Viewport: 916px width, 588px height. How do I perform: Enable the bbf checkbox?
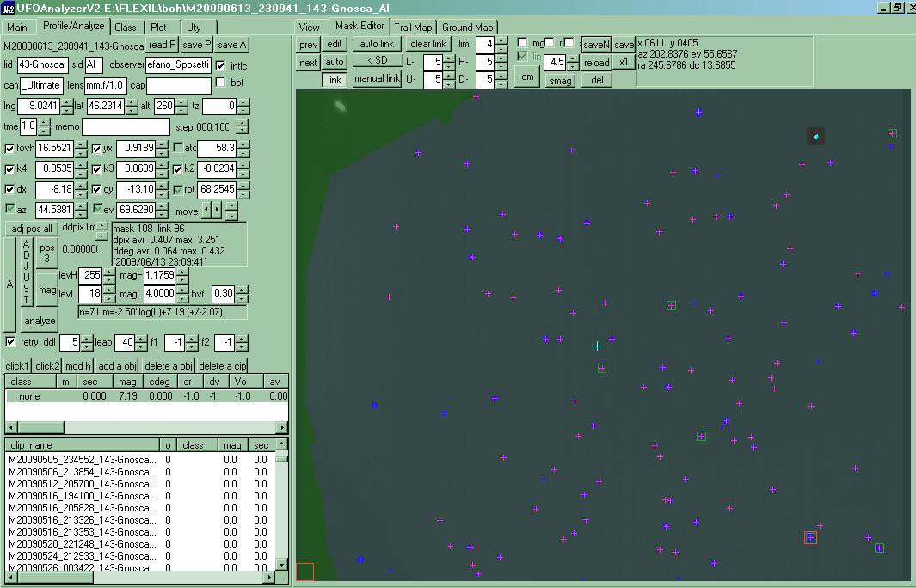coord(221,83)
